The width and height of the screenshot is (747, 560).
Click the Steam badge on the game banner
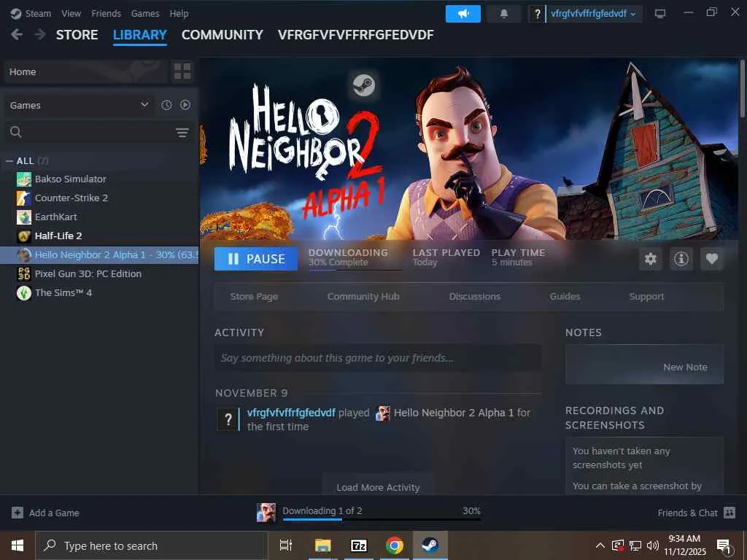coord(363,85)
